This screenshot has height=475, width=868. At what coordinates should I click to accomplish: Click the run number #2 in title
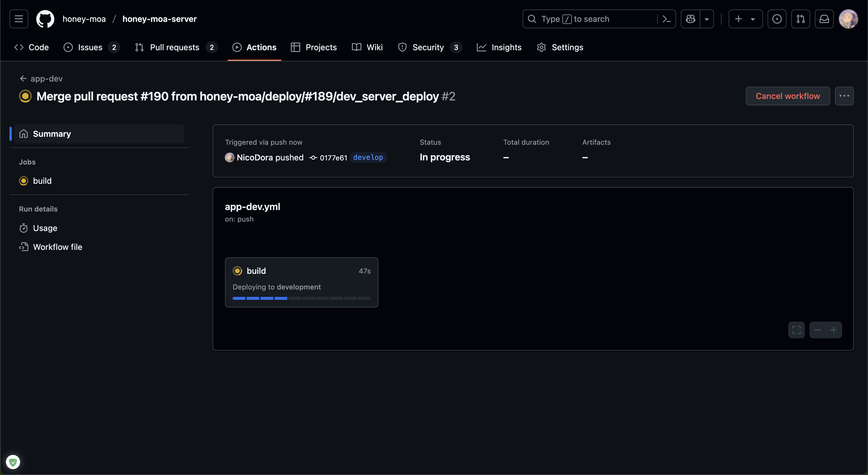tap(448, 96)
